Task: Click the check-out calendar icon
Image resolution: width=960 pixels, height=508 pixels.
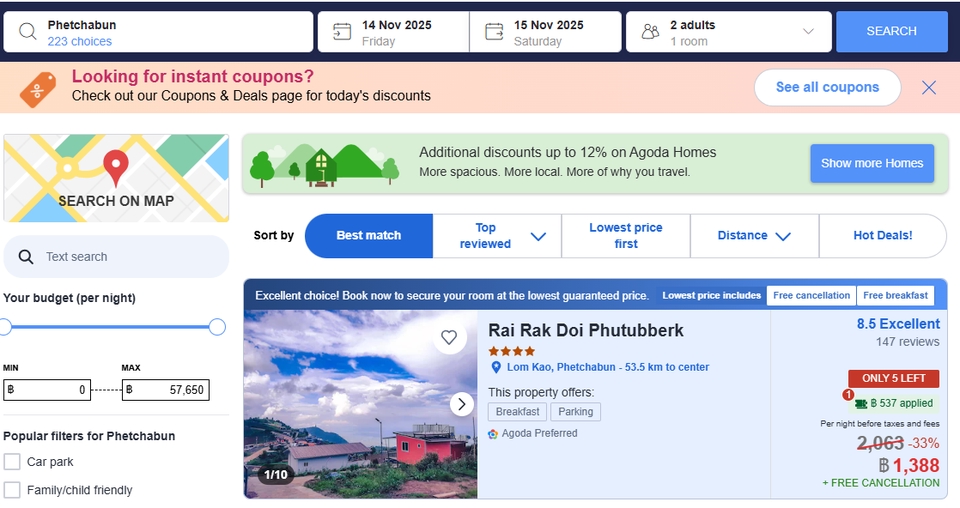Action: (x=494, y=32)
